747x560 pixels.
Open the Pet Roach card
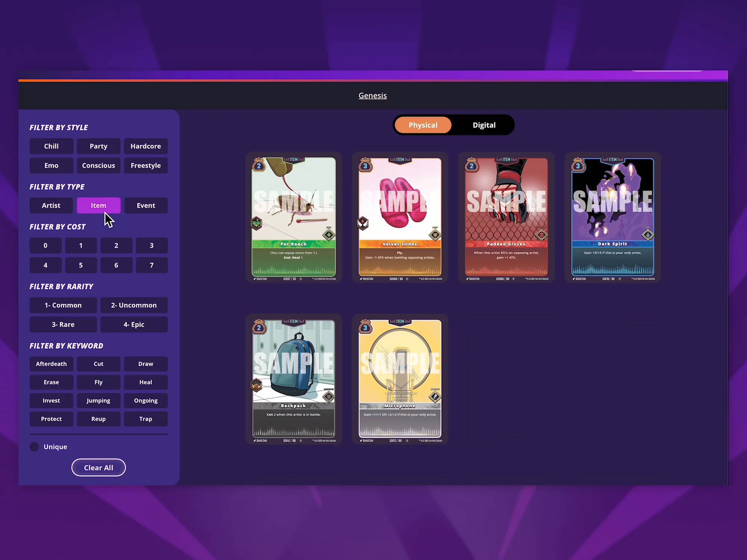click(x=294, y=217)
